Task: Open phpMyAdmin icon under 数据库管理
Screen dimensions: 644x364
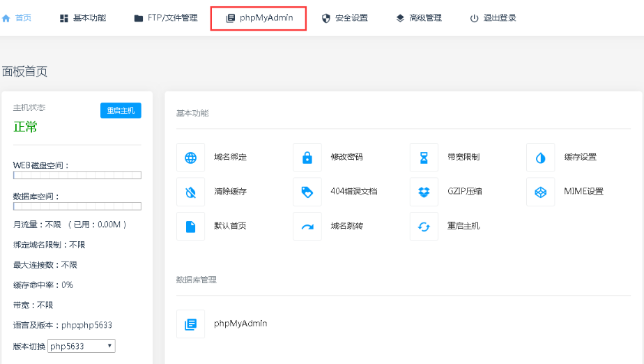Action: [x=190, y=324]
